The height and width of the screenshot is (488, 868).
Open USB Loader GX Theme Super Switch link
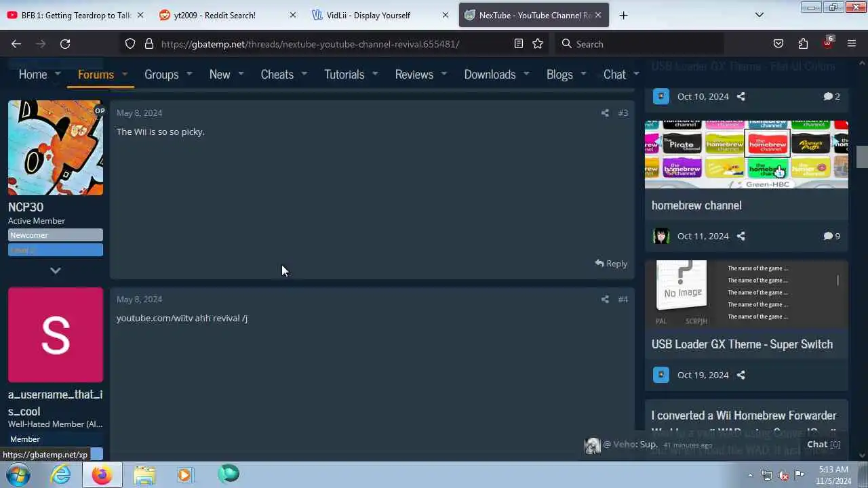[x=742, y=344]
